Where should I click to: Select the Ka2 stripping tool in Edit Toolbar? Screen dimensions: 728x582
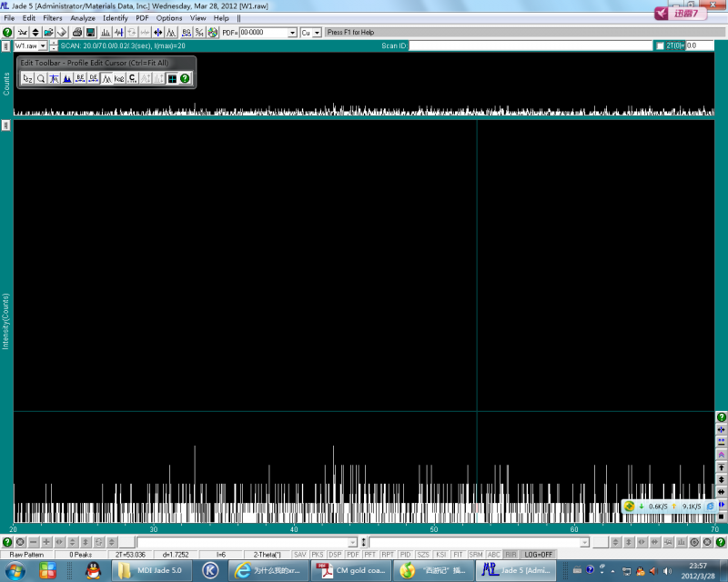click(119, 78)
